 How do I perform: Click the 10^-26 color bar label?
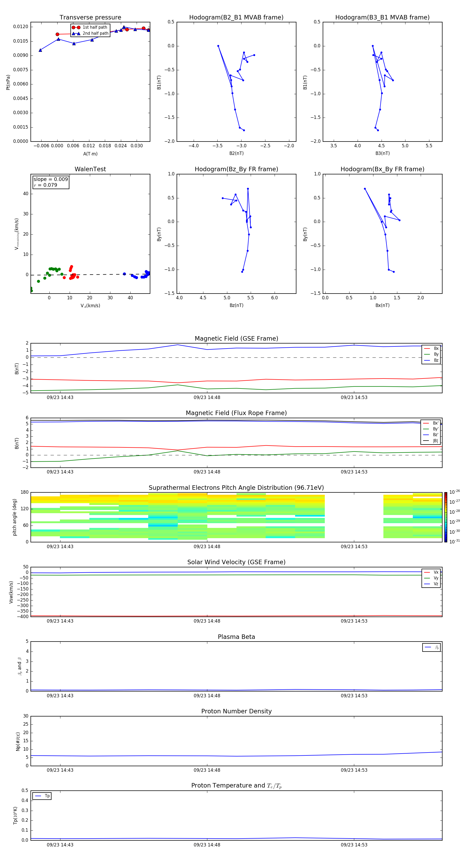click(x=455, y=492)
